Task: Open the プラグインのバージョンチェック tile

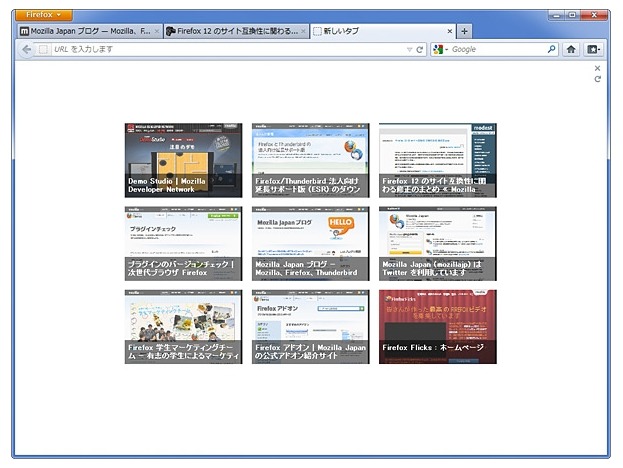Action: (x=183, y=244)
